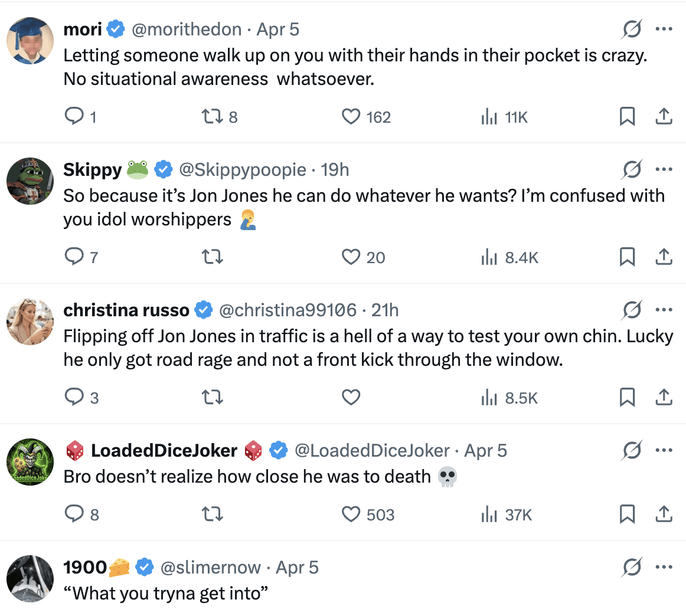
Task: Open Grok icon on Skippy's tweet
Action: click(x=632, y=170)
